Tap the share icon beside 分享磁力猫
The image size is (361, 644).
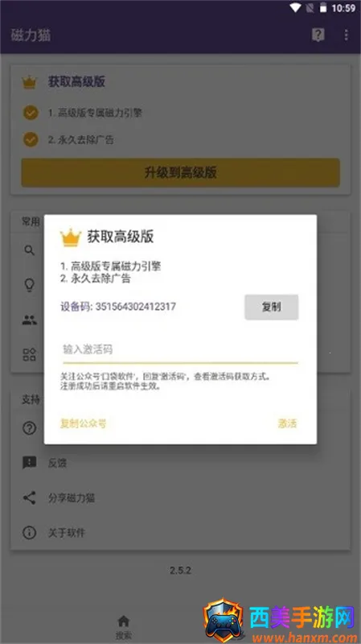tap(29, 497)
